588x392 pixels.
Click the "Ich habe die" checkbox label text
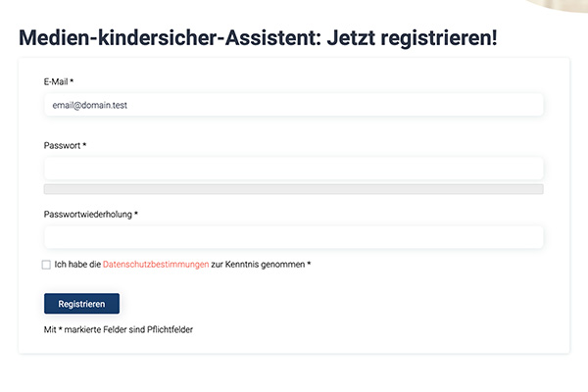(77, 265)
